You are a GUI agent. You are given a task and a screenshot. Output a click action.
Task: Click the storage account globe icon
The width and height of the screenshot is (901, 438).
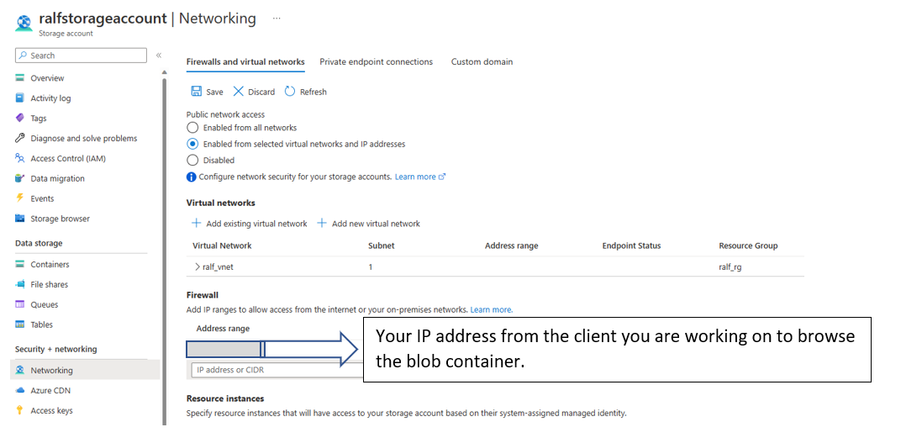click(x=24, y=23)
